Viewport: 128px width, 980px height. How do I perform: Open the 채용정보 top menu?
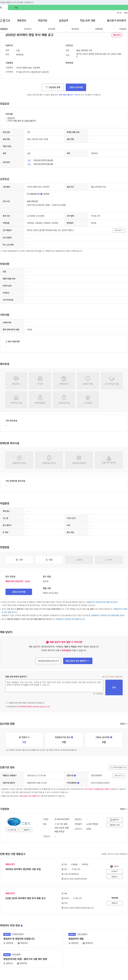coord(22,21)
